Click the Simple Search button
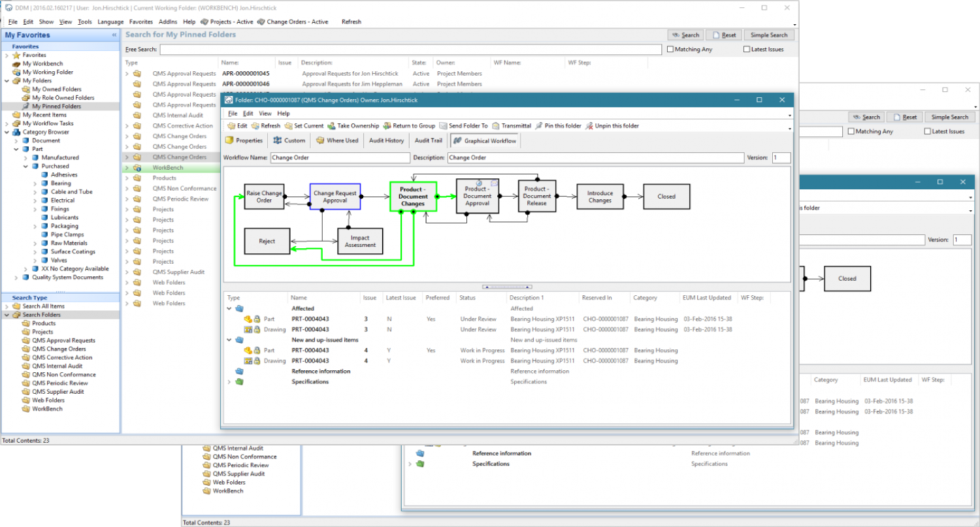Screen dimensions: 980x527 point(769,35)
